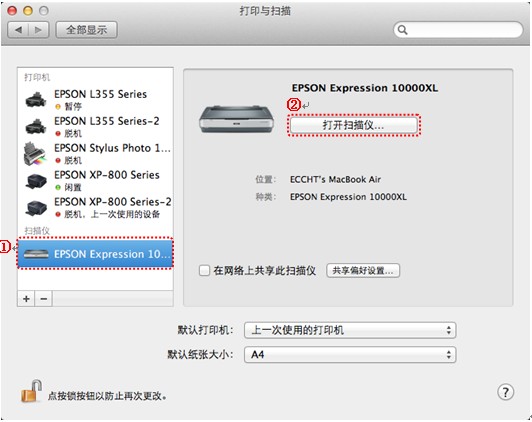Viewport: 532px width, 422px height.
Task: Go back with the left arrow button
Action: [x=18, y=30]
